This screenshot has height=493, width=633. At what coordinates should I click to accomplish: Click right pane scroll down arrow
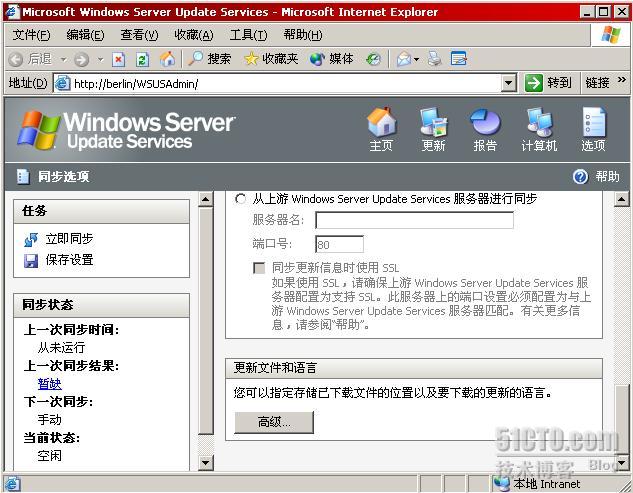pyautogui.click(x=622, y=463)
